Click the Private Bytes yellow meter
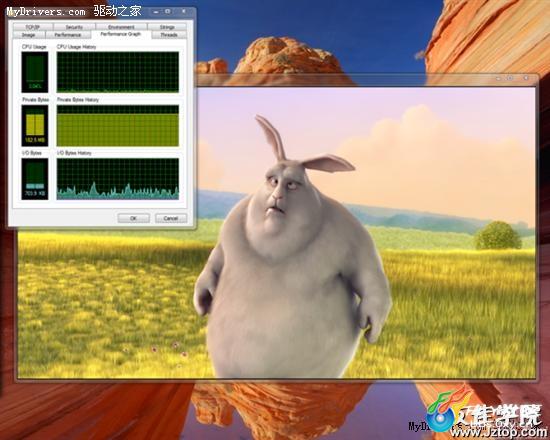The image size is (550, 440). tap(35, 126)
